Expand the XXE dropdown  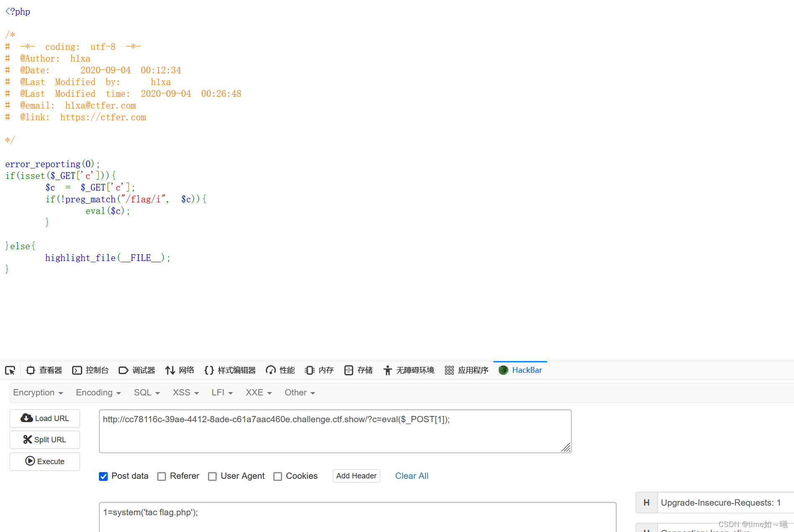(259, 393)
